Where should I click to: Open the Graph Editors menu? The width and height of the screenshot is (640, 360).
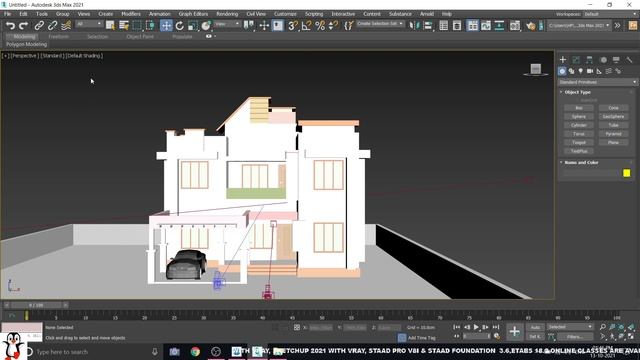point(193,14)
